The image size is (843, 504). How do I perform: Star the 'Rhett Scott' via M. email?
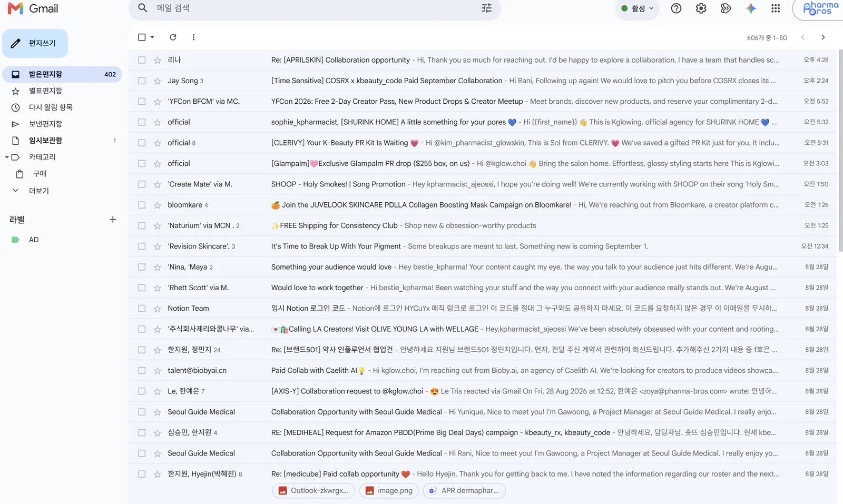click(x=157, y=288)
